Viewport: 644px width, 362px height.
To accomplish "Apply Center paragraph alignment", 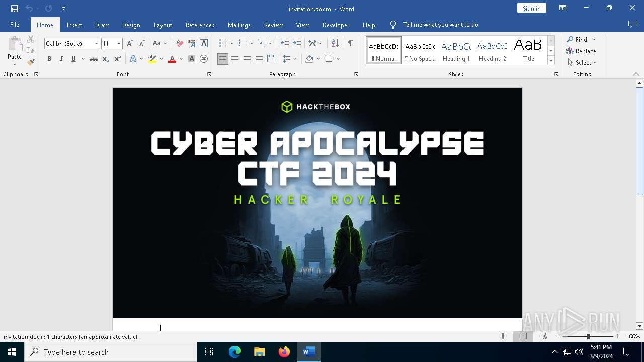I will pos(235,59).
